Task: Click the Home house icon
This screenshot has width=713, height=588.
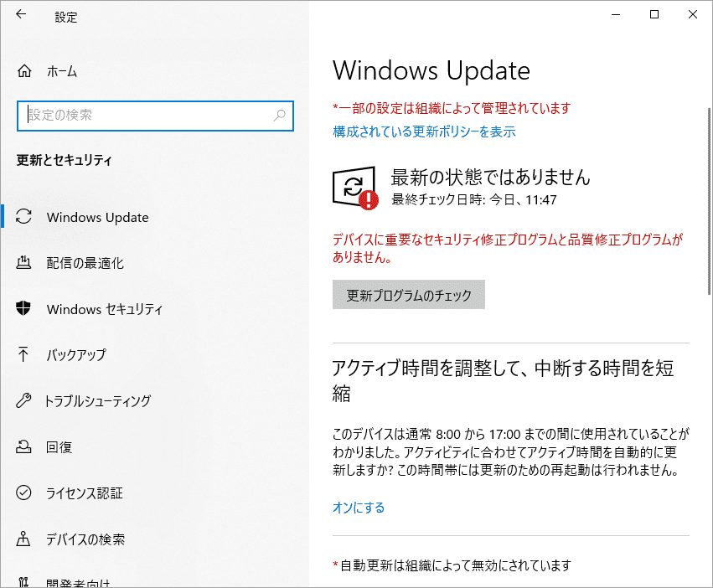Action: click(x=24, y=71)
